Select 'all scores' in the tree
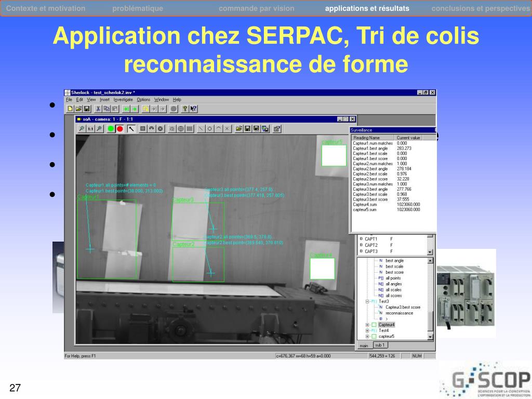532x399 pixels. (394, 296)
